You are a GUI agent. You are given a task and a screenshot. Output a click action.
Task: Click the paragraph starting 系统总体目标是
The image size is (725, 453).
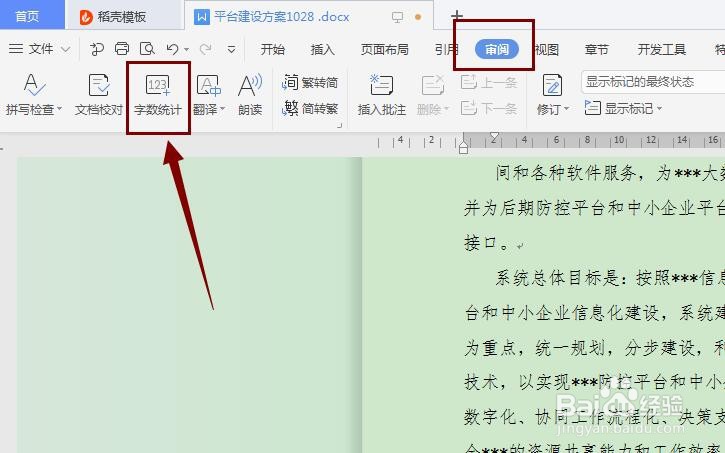pos(610,278)
